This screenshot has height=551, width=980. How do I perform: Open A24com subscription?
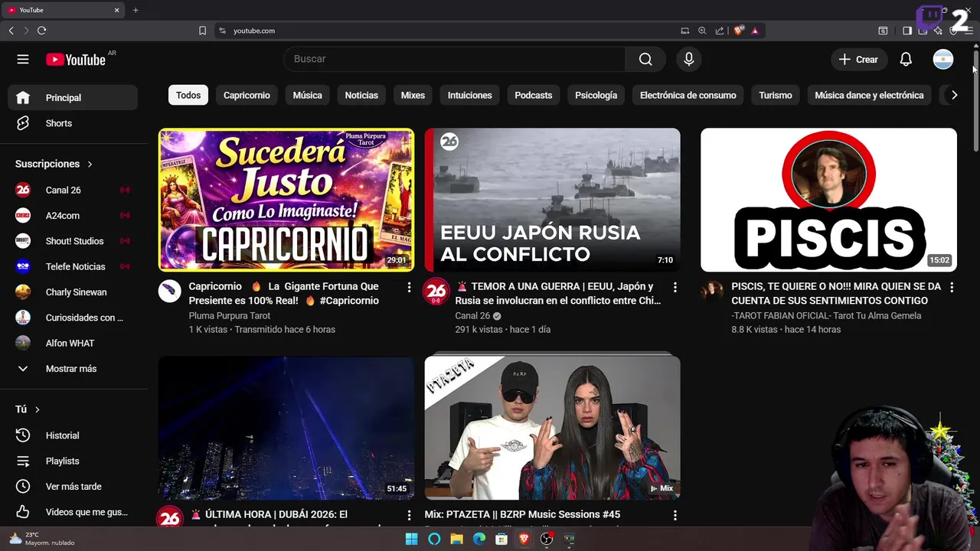(x=73, y=216)
